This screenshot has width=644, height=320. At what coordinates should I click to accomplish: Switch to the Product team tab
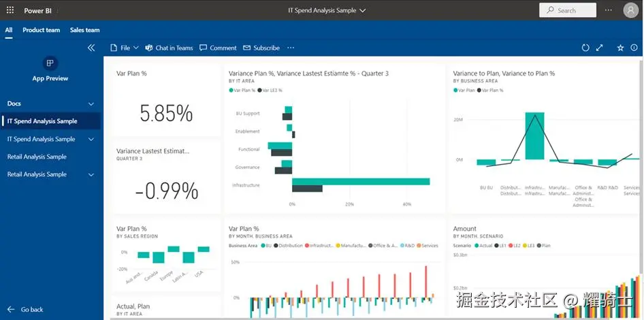41,30
